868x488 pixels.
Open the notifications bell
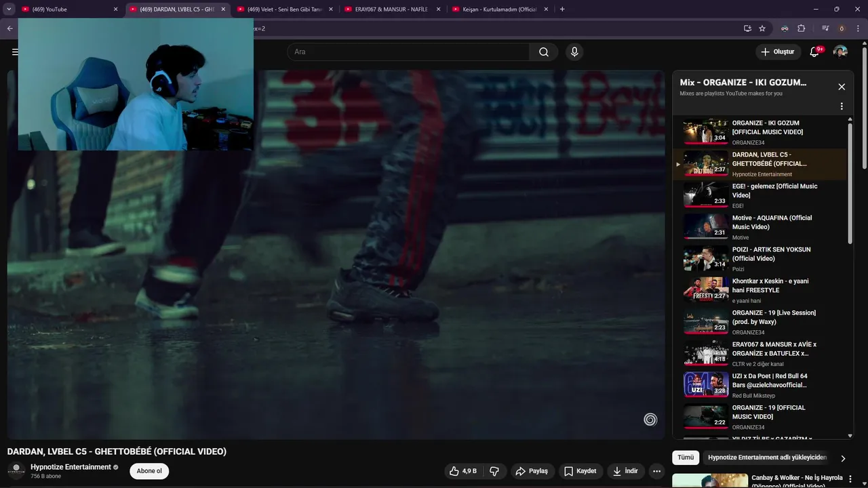pos(815,52)
